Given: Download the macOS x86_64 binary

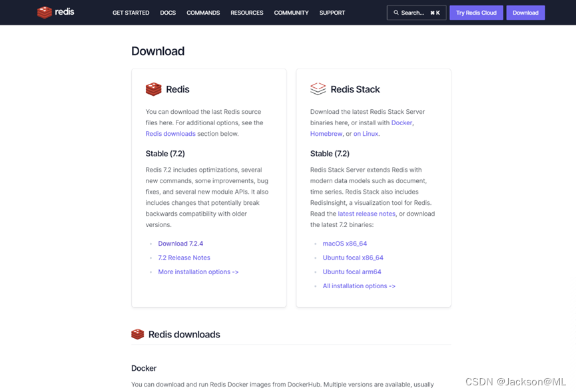Looking at the screenshot, I should click(x=344, y=244).
